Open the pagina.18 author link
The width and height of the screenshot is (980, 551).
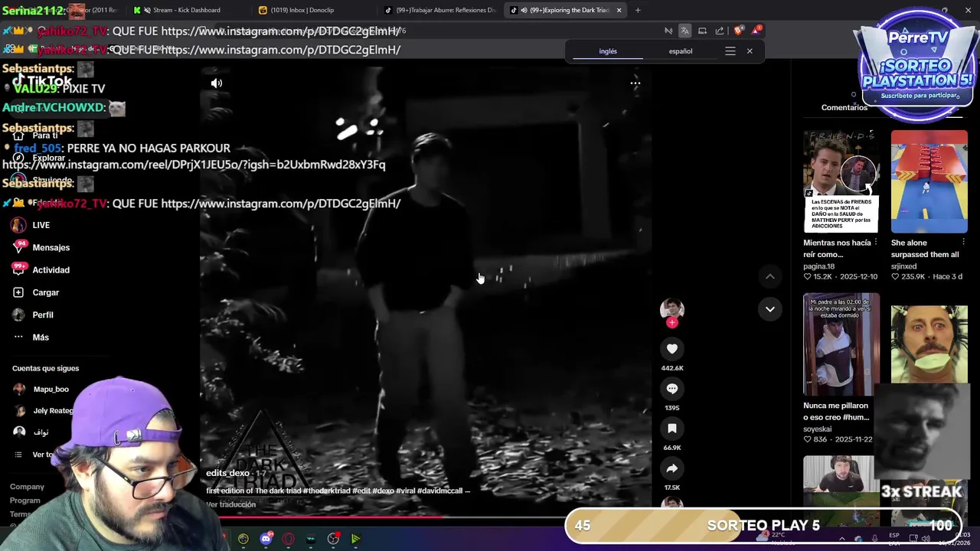pyautogui.click(x=819, y=266)
